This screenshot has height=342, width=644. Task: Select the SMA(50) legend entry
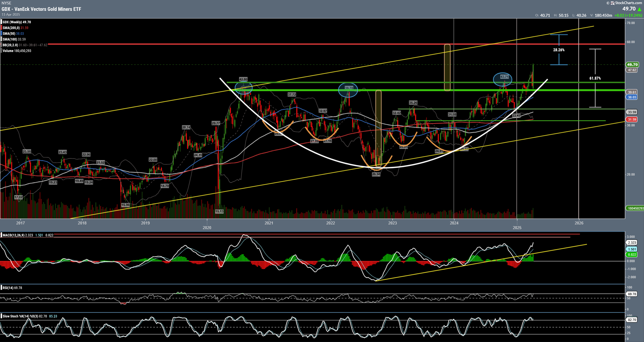pos(13,34)
